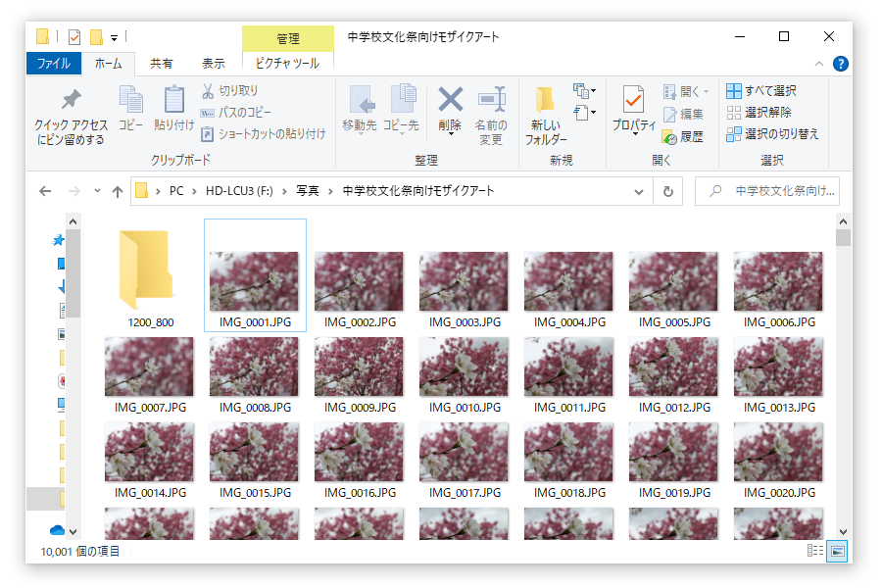Select the IMG_0009.JPG thumbnail

[359, 367]
